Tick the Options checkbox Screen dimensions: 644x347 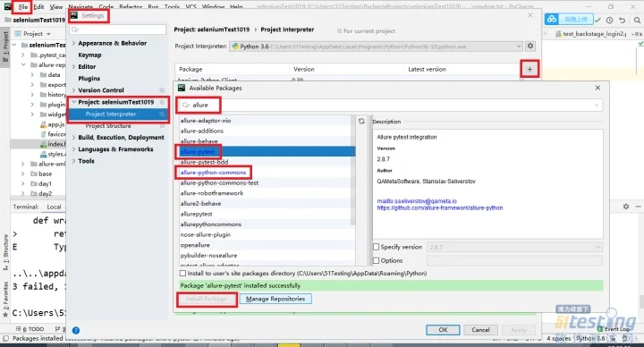click(376, 260)
